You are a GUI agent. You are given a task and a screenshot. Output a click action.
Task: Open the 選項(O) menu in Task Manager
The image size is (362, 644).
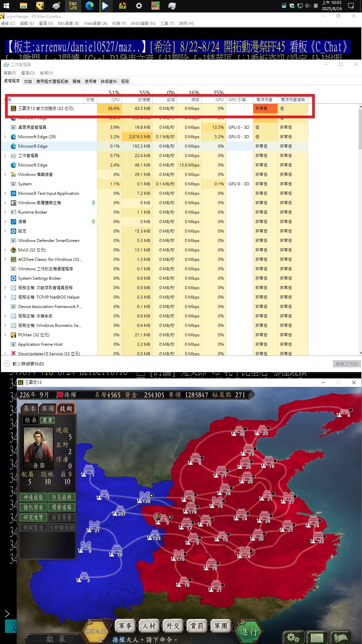pyautogui.click(x=28, y=73)
